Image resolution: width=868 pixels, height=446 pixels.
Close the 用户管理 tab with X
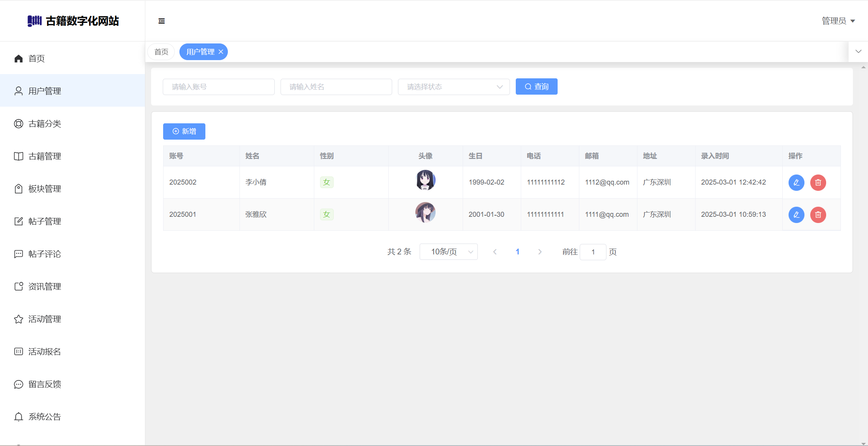[x=221, y=52]
